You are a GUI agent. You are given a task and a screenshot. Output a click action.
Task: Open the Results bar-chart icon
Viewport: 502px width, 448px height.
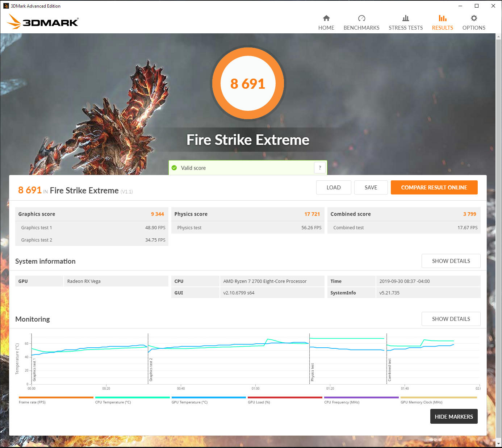(443, 18)
